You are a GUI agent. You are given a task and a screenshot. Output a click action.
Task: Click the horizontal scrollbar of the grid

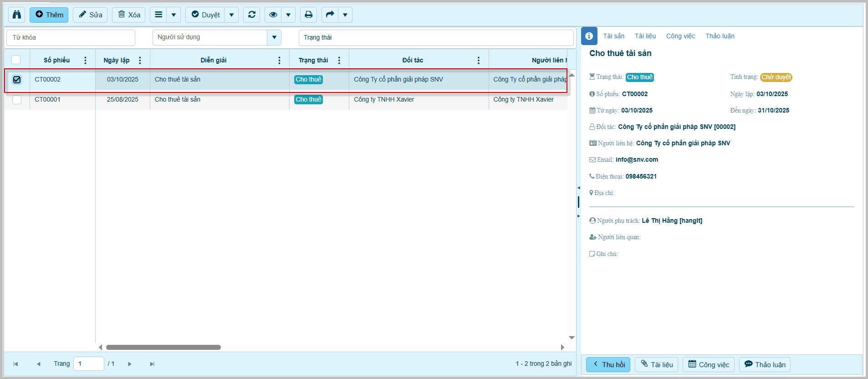click(163, 347)
